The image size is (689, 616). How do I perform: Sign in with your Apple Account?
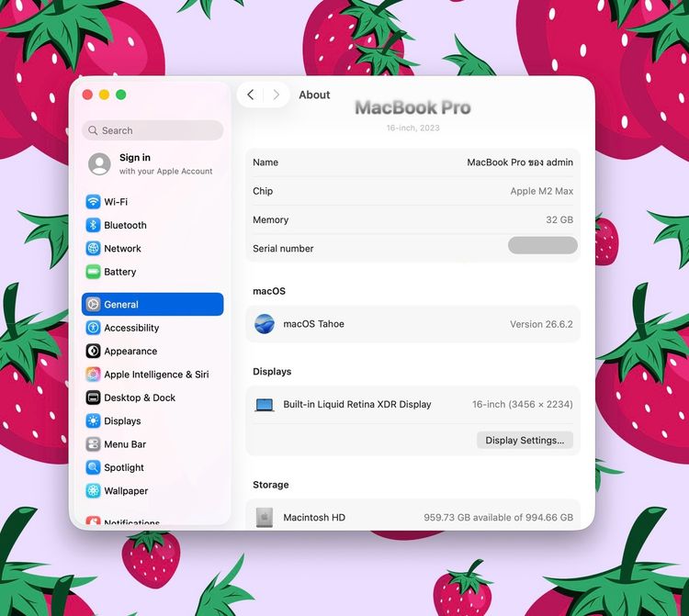(152, 164)
